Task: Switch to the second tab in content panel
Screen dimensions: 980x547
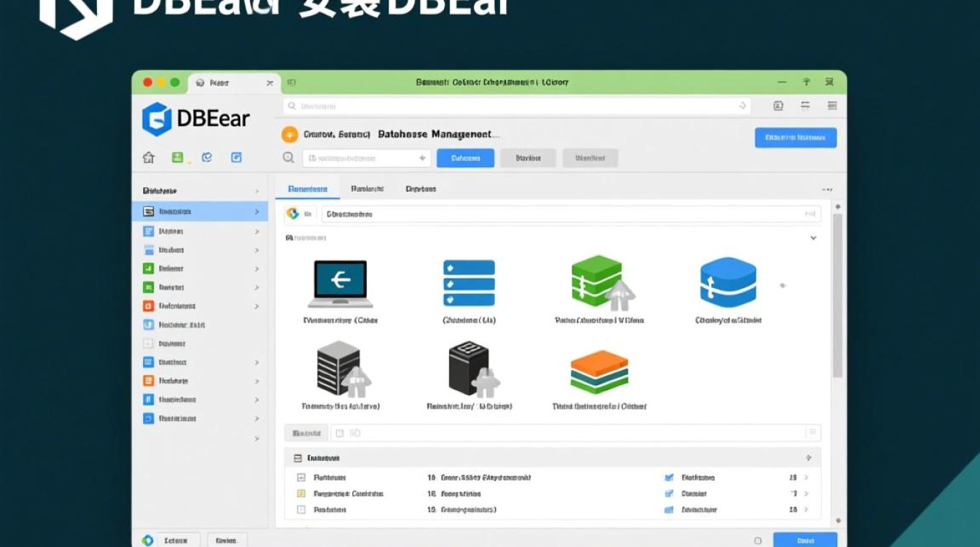Action: click(x=367, y=189)
